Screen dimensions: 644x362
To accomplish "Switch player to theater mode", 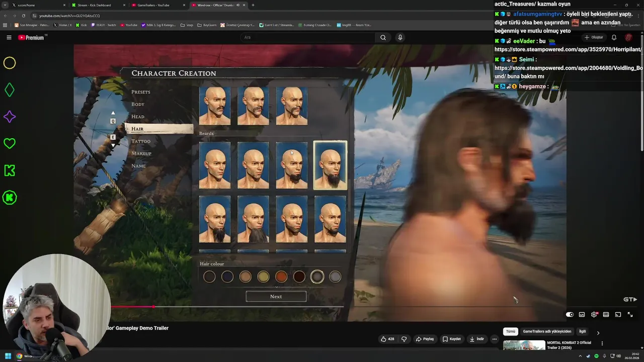I will (606, 314).
